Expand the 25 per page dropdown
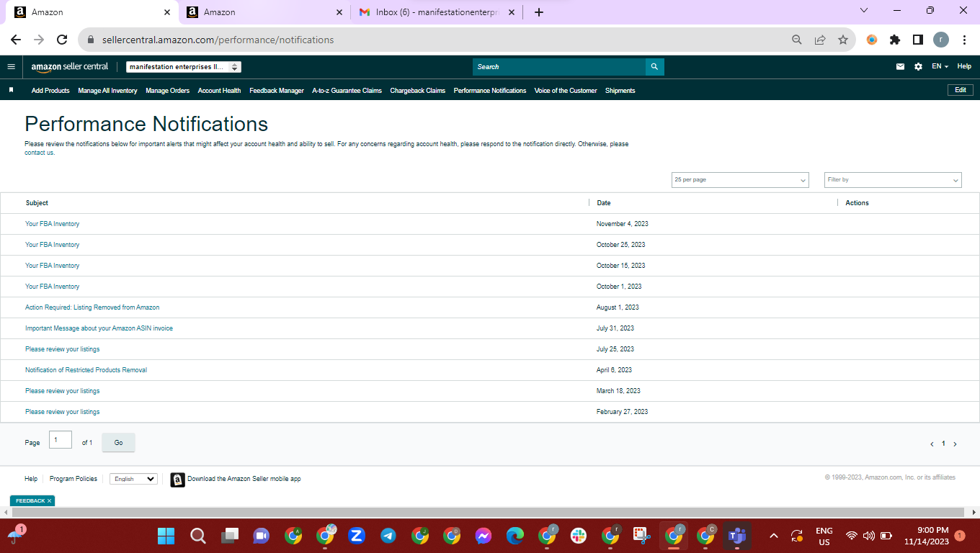 pos(740,180)
